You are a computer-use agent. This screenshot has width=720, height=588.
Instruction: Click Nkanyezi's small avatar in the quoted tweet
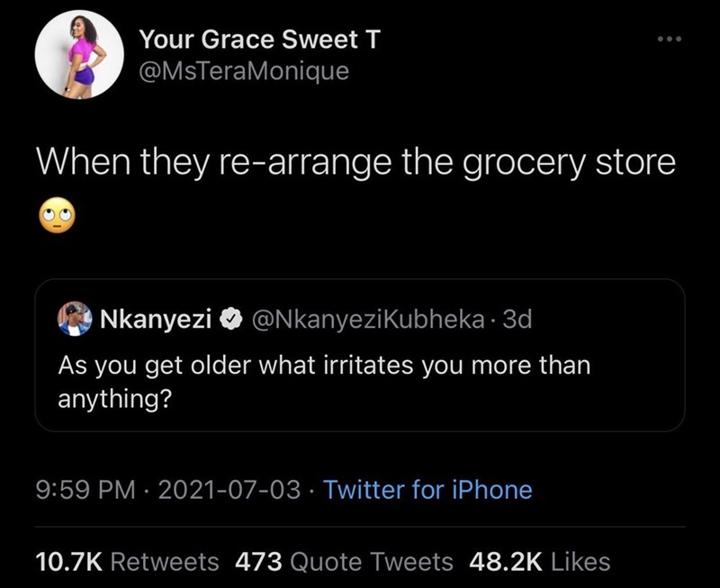point(75,319)
